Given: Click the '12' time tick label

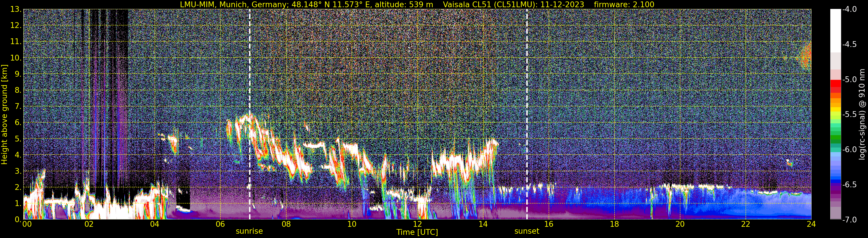Looking at the screenshot, I should point(417,224).
